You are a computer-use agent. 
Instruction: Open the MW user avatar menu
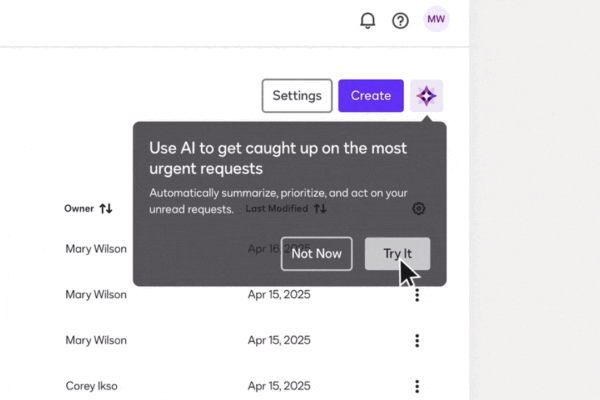click(x=436, y=19)
